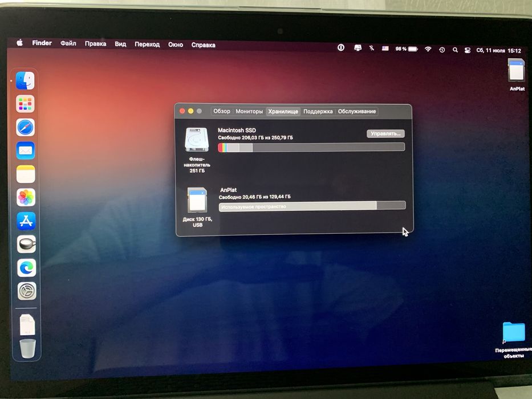Click the Macintosh SSD title
Viewport: 532px width, 399px height.
237,131
